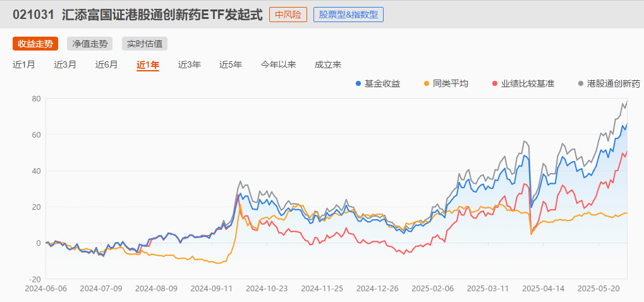The height and width of the screenshot is (302, 644).
Task: Click the -20 y-axis value label
Action: 35,279
